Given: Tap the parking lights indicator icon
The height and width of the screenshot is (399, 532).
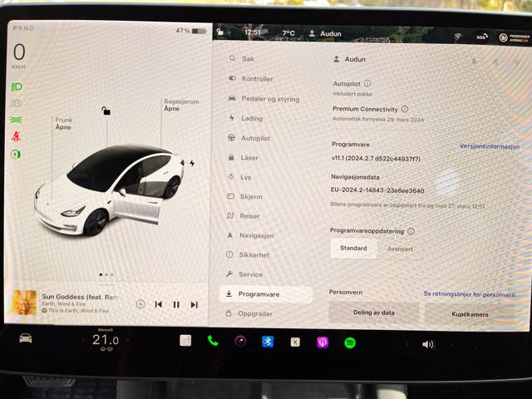Looking at the screenshot, I should [17, 120].
